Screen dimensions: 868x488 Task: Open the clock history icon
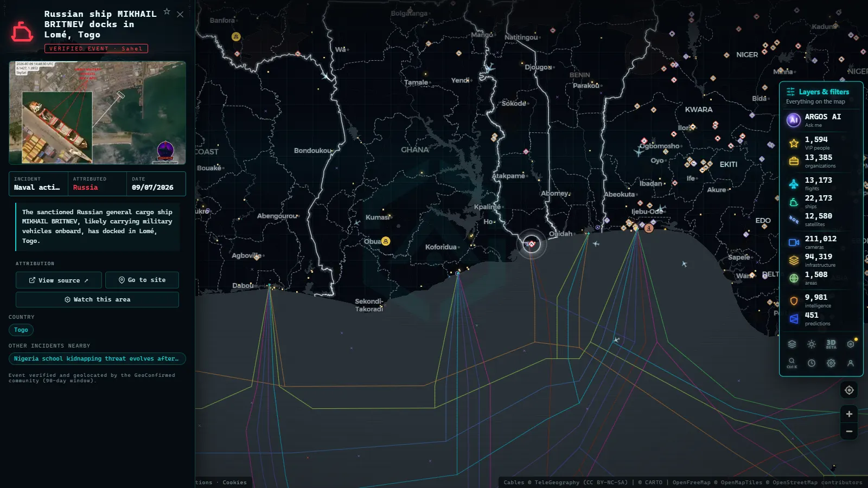(x=812, y=363)
